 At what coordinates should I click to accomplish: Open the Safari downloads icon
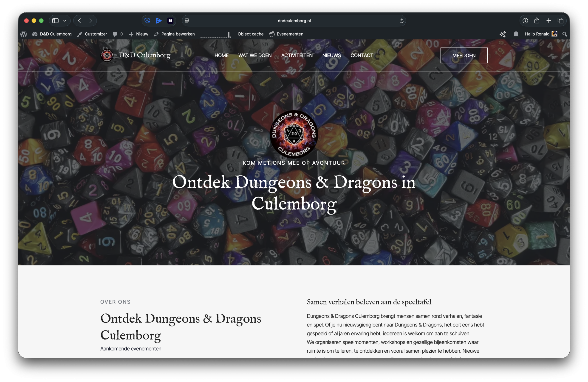(525, 21)
